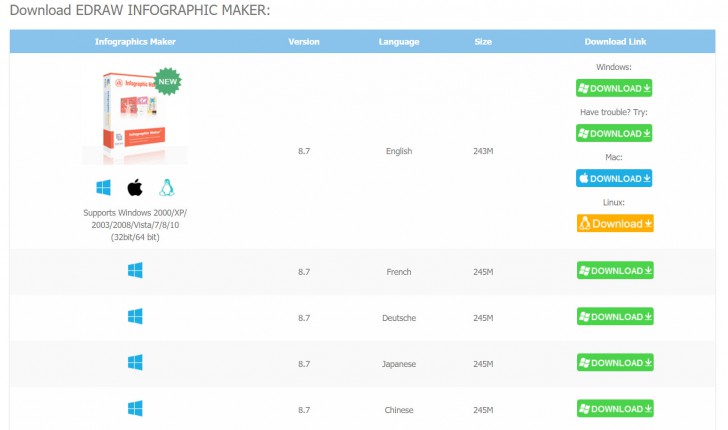Click the 'Download Link' column header

point(615,42)
